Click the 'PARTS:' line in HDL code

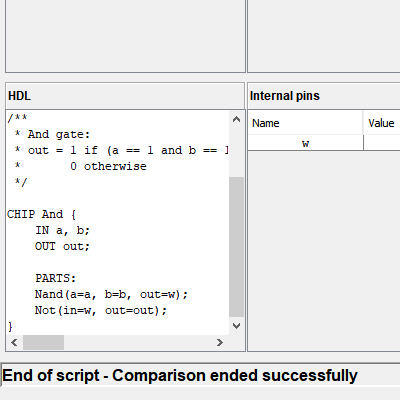point(56,278)
